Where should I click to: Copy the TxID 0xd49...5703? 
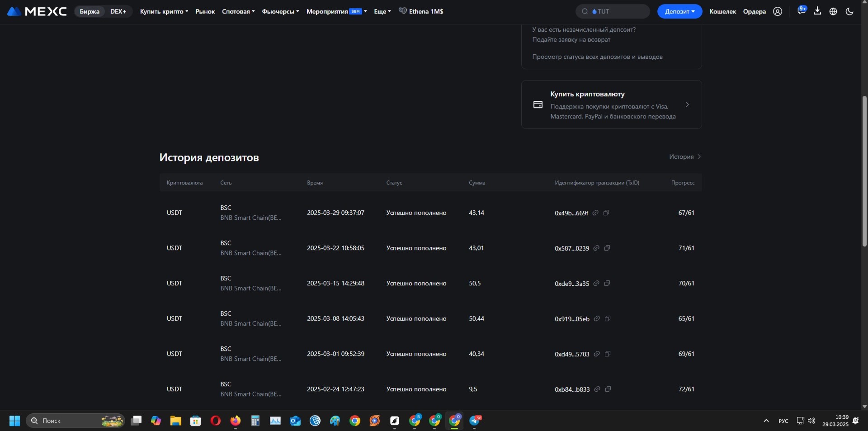point(608,354)
